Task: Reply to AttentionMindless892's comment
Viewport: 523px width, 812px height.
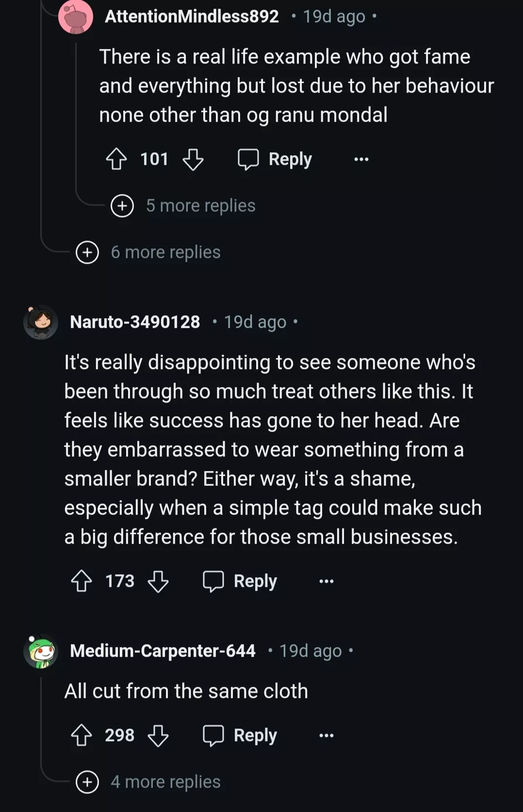Action: click(275, 159)
